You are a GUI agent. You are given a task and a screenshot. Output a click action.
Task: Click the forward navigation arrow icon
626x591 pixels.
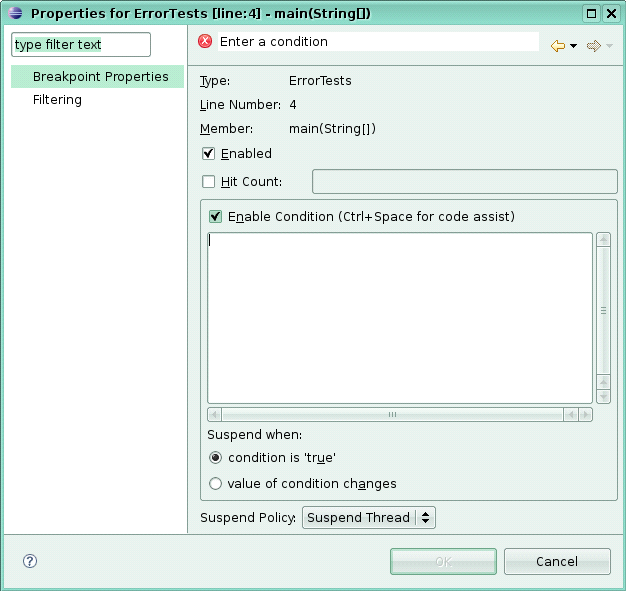tap(594, 46)
